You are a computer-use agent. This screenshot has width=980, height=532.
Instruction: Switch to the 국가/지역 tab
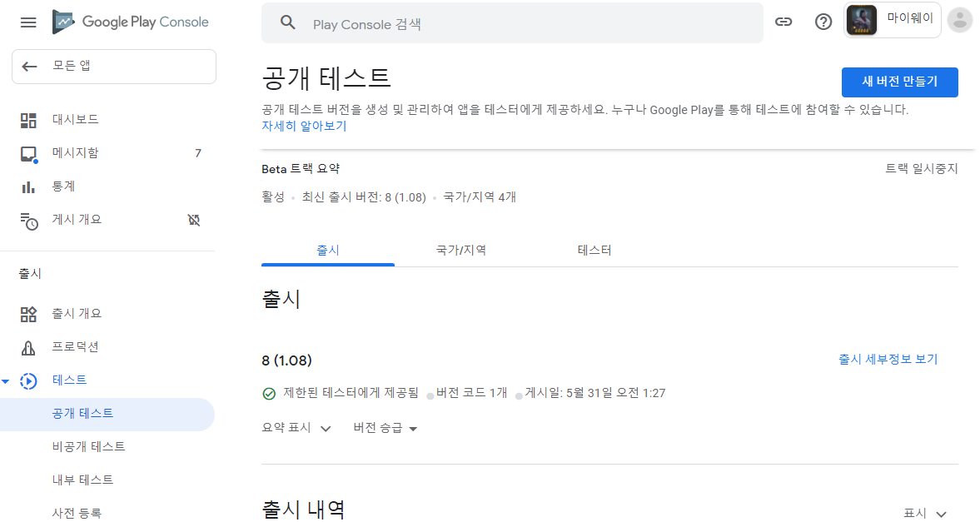coord(460,249)
